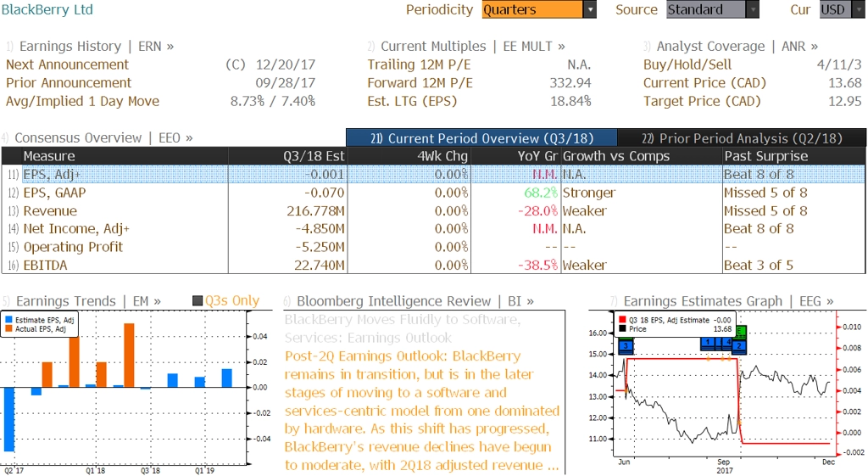Click the blue marker 1 on estimates graph
The height and width of the screenshot is (476, 868).
point(708,343)
